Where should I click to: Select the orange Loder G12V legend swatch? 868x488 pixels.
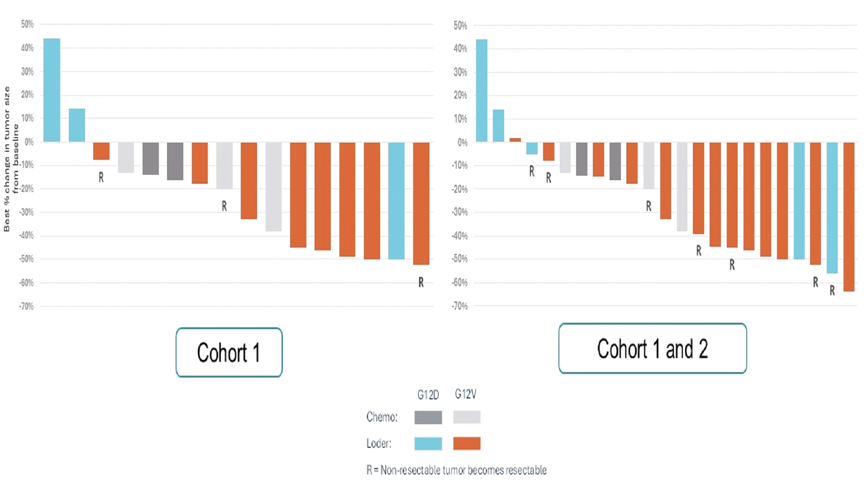pyautogui.click(x=467, y=443)
